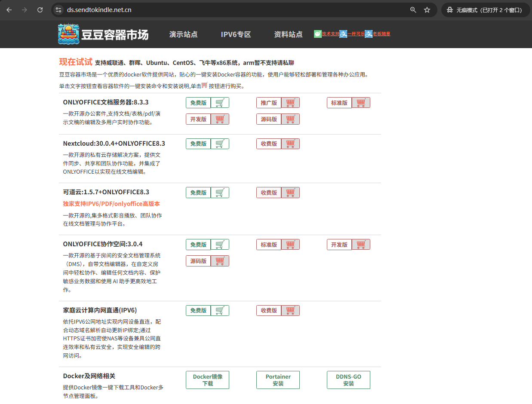Select 免费版 for 家庭云计算内网直通
Viewport: 532px width, 404px height.
point(198,310)
